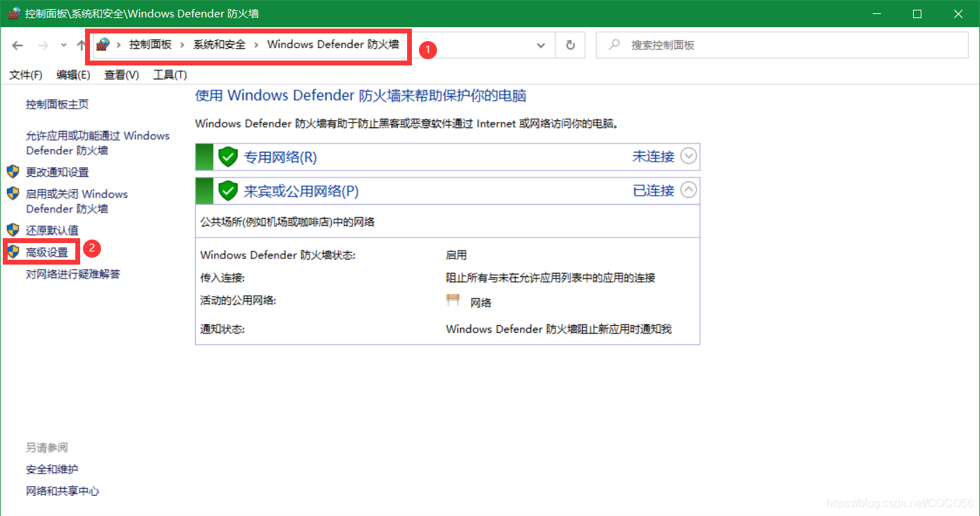980x516 pixels.
Task: Open 更改通知设置 link
Action: pos(57,172)
